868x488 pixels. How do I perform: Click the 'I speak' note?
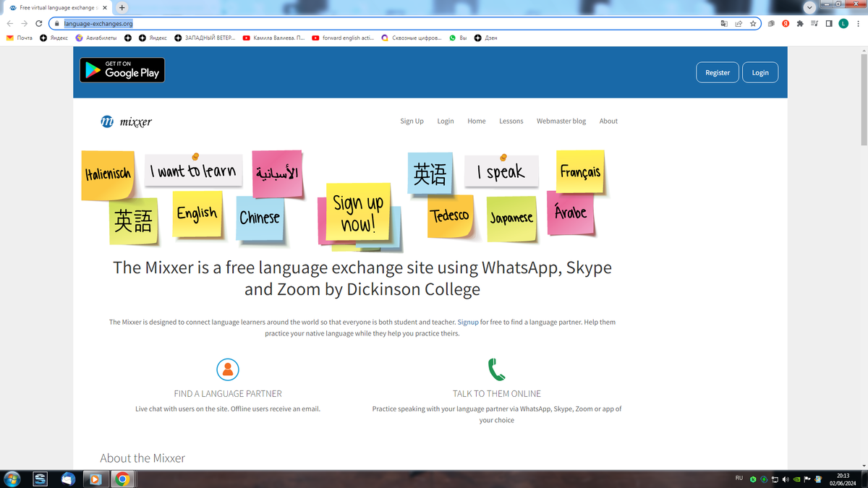[x=501, y=171]
